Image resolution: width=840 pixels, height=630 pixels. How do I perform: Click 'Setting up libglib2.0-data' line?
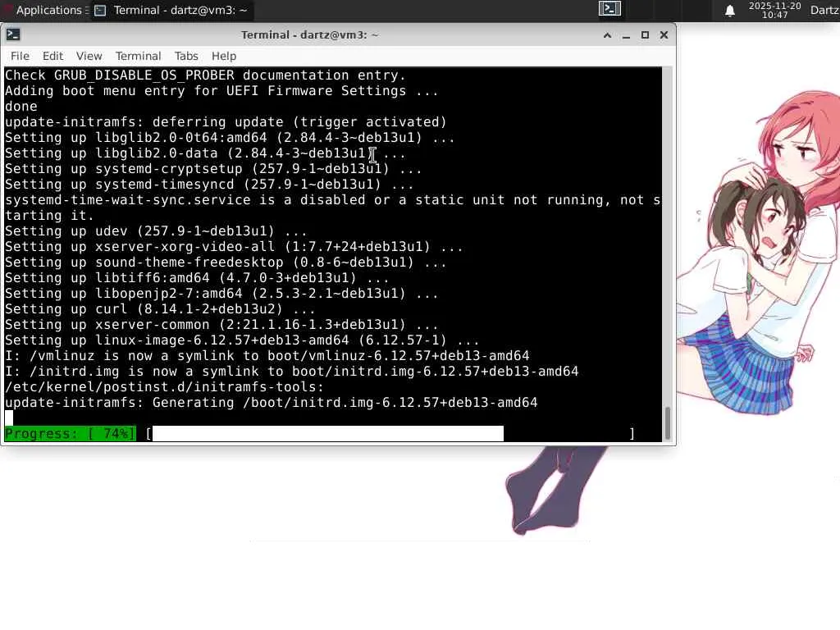tap(205, 153)
